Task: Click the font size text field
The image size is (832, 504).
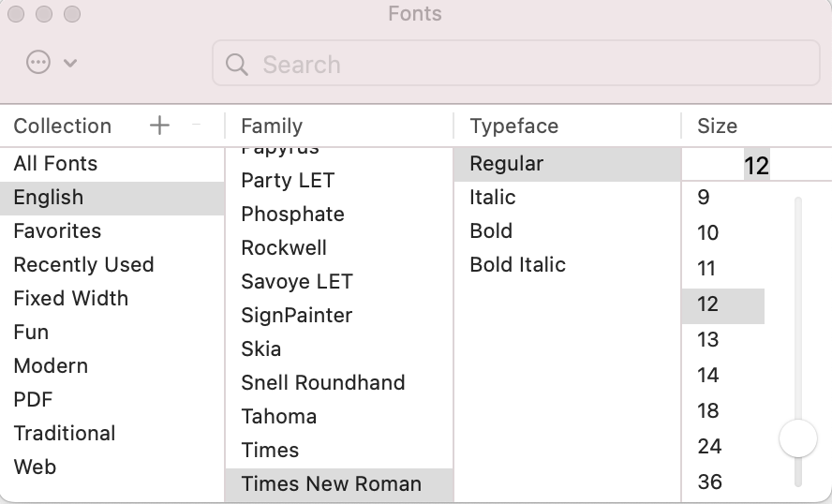Action: (x=754, y=166)
